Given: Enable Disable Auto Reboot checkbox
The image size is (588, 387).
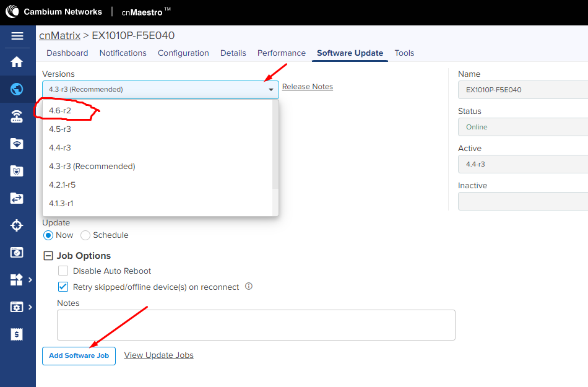Looking at the screenshot, I should click(x=63, y=271).
